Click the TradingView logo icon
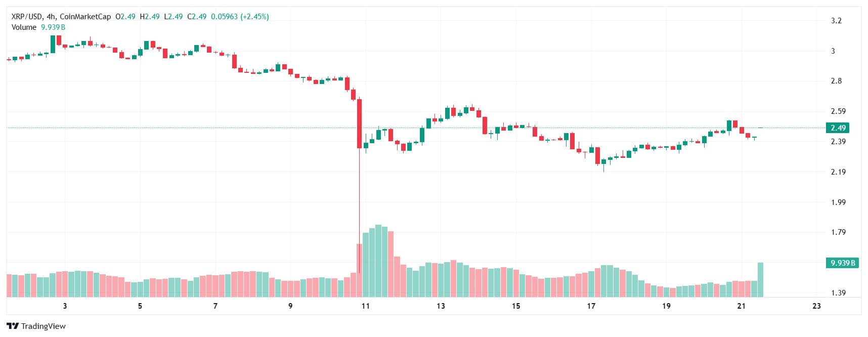The width and height of the screenshot is (868, 337). click(13, 326)
